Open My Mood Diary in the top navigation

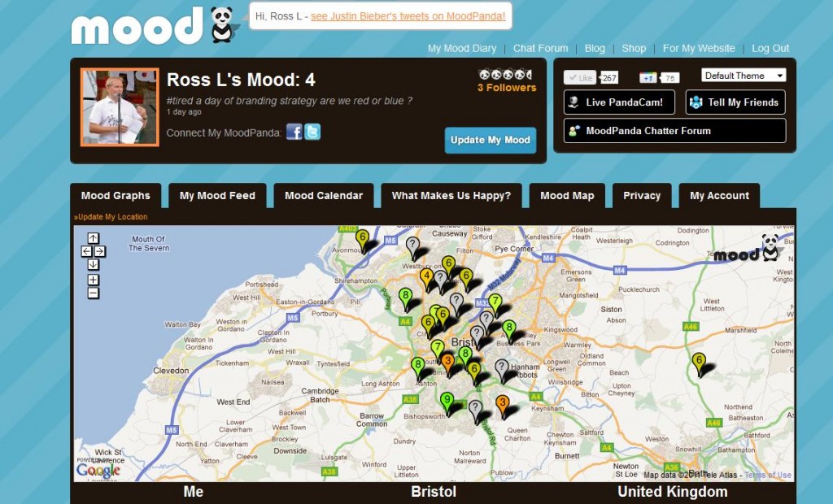point(462,48)
